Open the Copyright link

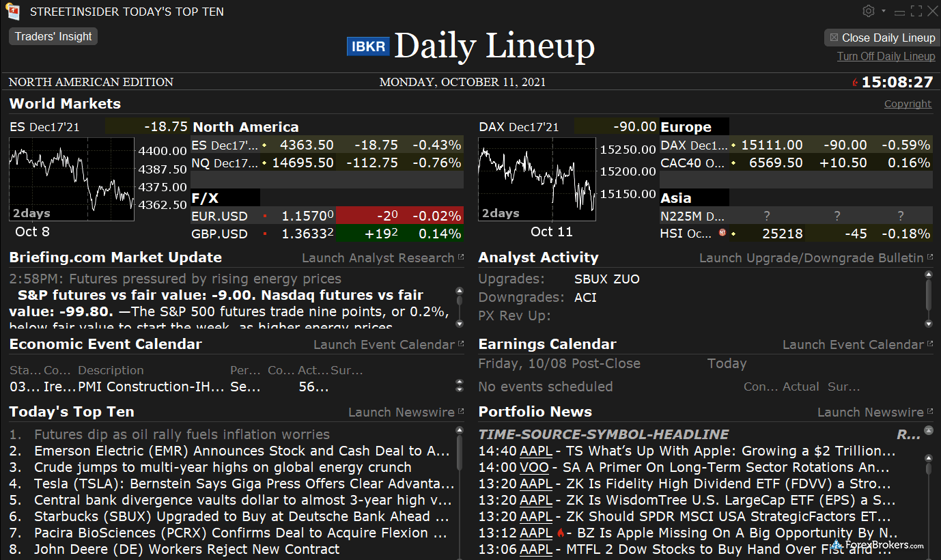tap(908, 104)
